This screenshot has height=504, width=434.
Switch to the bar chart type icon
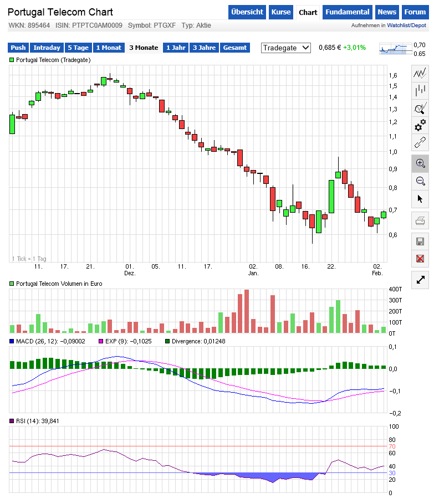(420, 90)
